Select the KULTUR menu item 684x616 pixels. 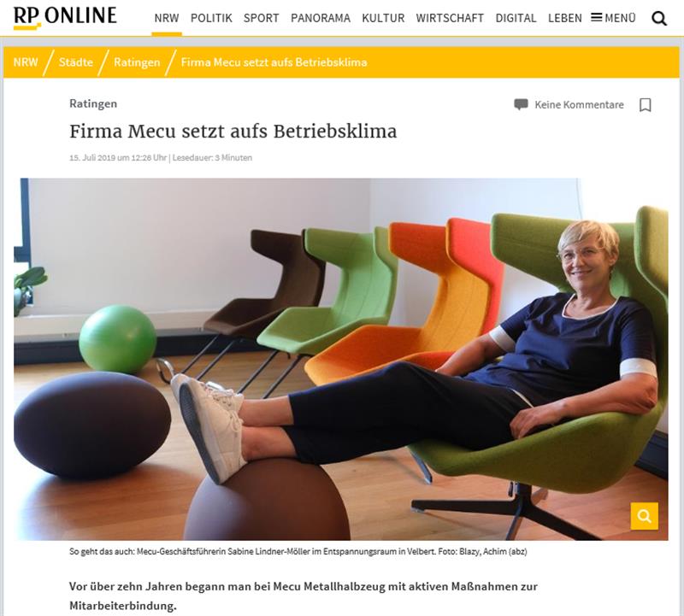click(x=383, y=18)
